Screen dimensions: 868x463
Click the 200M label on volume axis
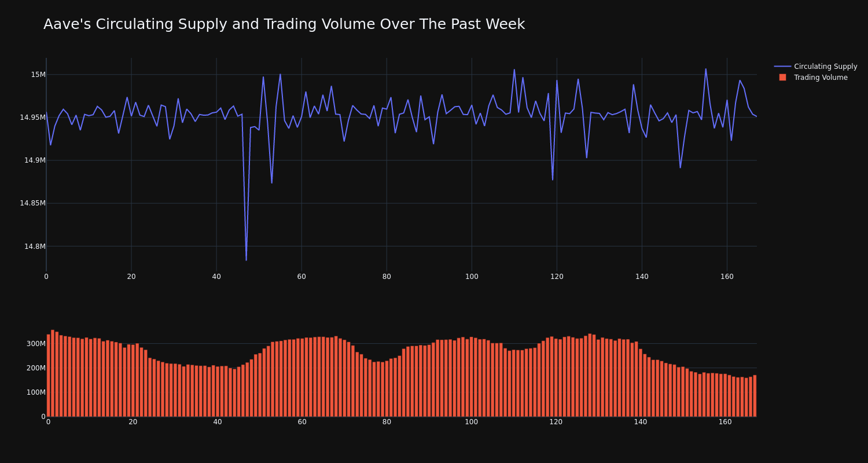[x=35, y=368]
